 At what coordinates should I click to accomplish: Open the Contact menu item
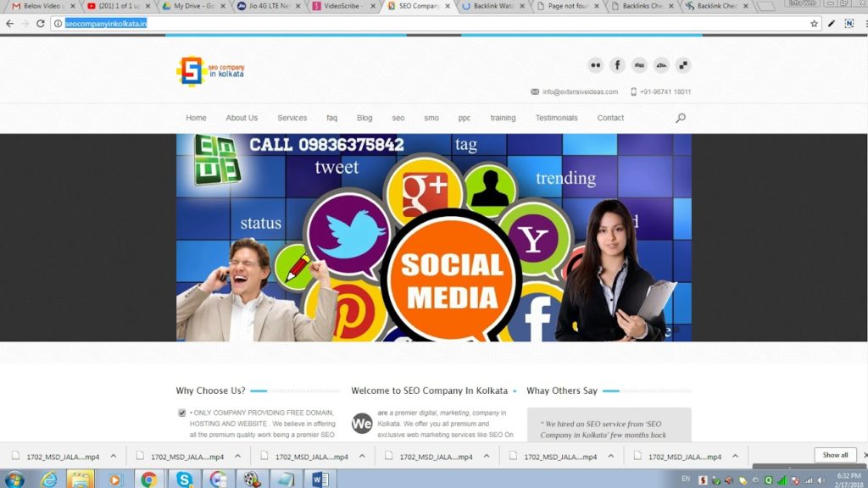click(610, 118)
